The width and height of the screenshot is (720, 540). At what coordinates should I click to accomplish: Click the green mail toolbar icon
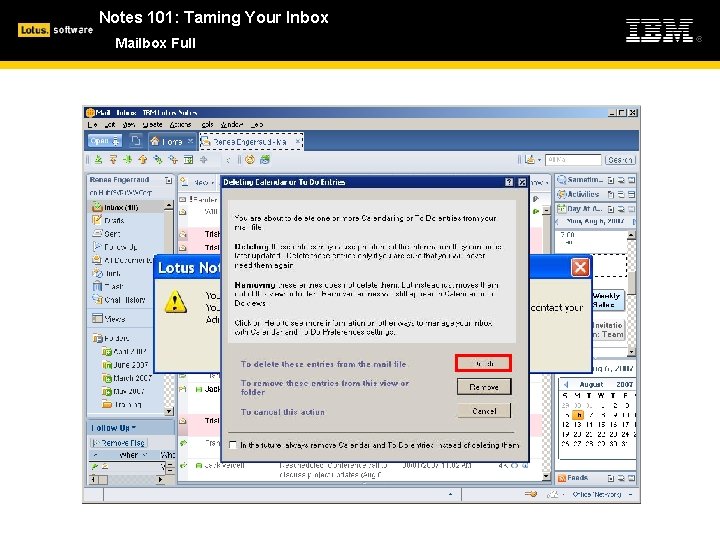pyautogui.click(x=265, y=160)
